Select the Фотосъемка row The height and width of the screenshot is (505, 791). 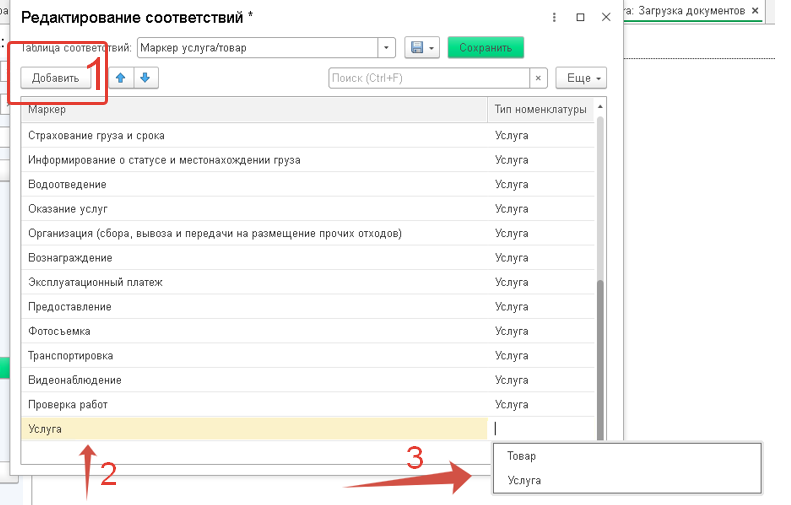click(x=308, y=331)
